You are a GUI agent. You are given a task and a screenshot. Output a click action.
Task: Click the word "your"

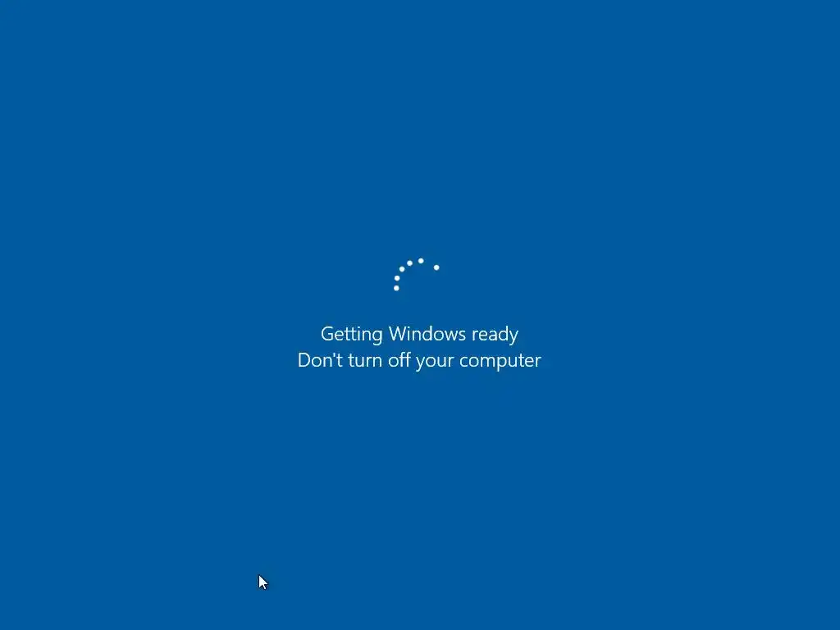pyautogui.click(x=435, y=362)
